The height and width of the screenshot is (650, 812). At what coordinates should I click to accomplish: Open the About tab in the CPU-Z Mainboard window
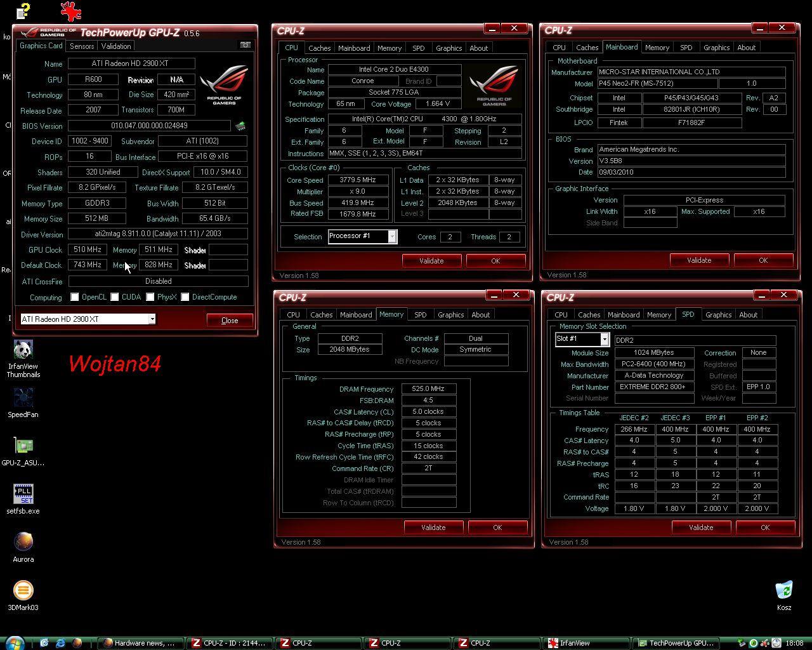coord(746,48)
